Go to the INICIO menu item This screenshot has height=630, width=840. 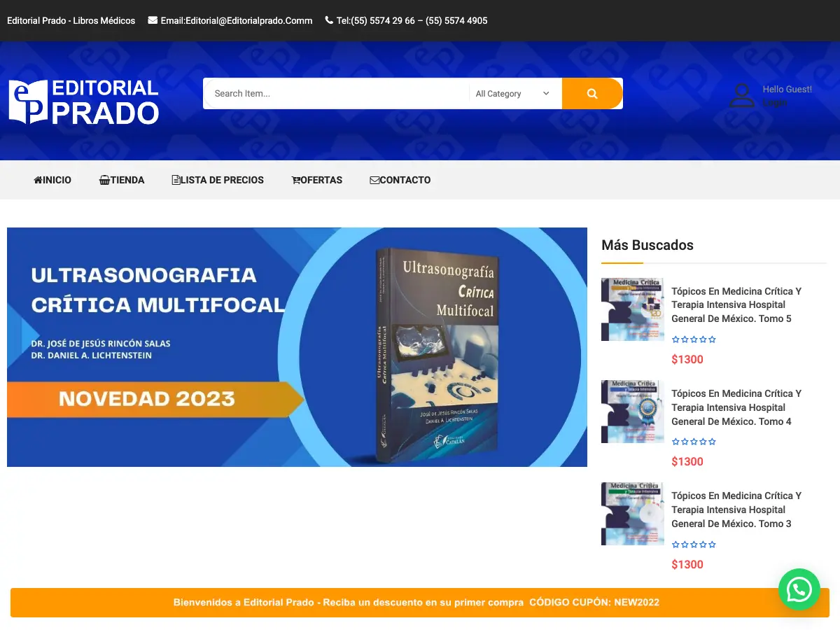(x=52, y=180)
